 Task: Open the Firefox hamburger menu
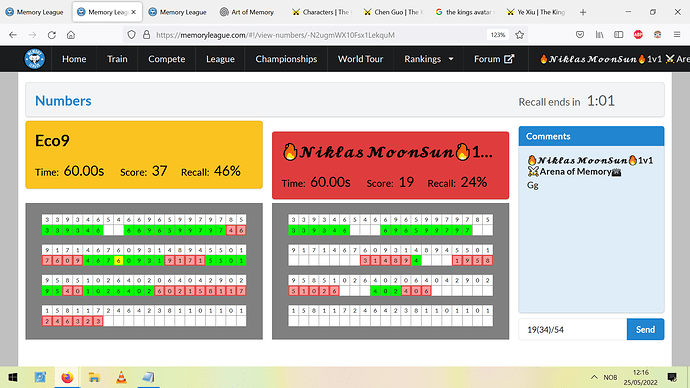coord(677,35)
